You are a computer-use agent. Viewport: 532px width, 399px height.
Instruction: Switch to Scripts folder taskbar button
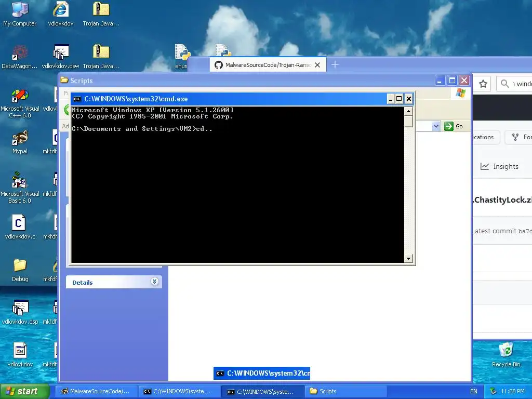[346, 391]
